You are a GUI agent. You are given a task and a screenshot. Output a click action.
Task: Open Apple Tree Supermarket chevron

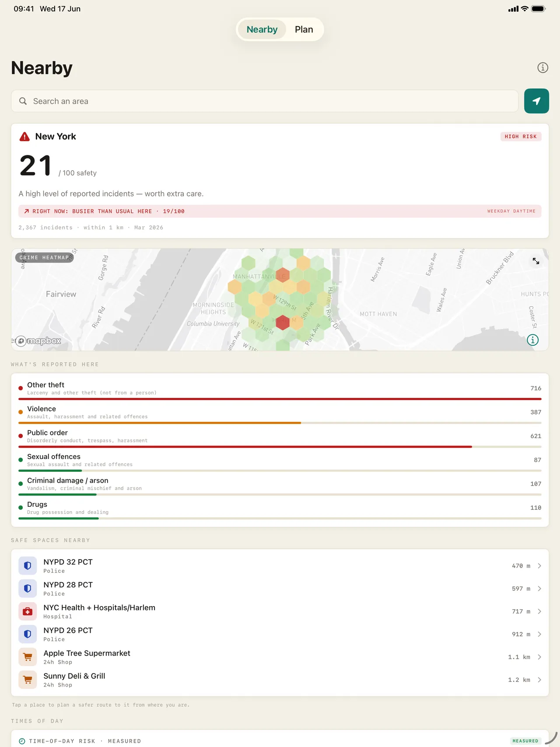(539, 657)
